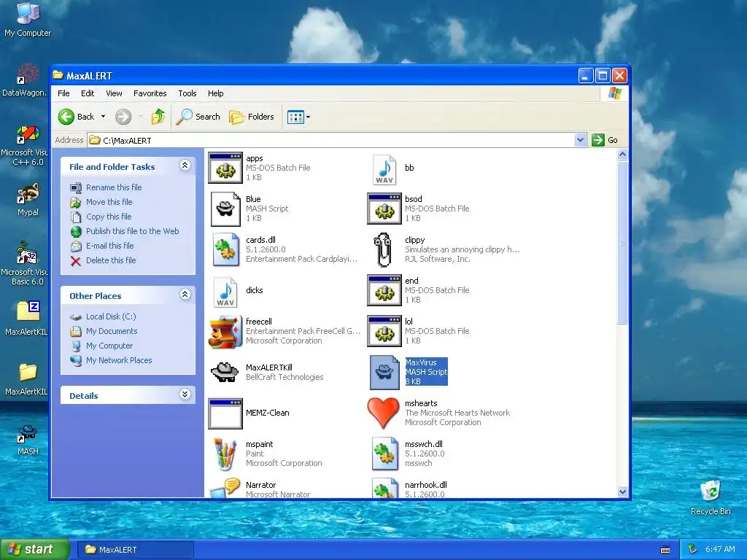The width and height of the screenshot is (747, 560).
Task: Click Move this file link
Action: click(109, 202)
